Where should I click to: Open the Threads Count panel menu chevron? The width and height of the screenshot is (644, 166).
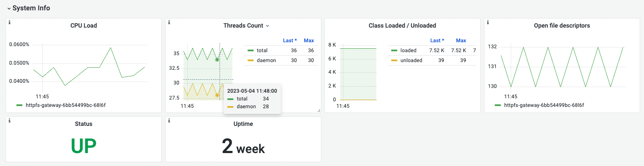click(267, 26)
